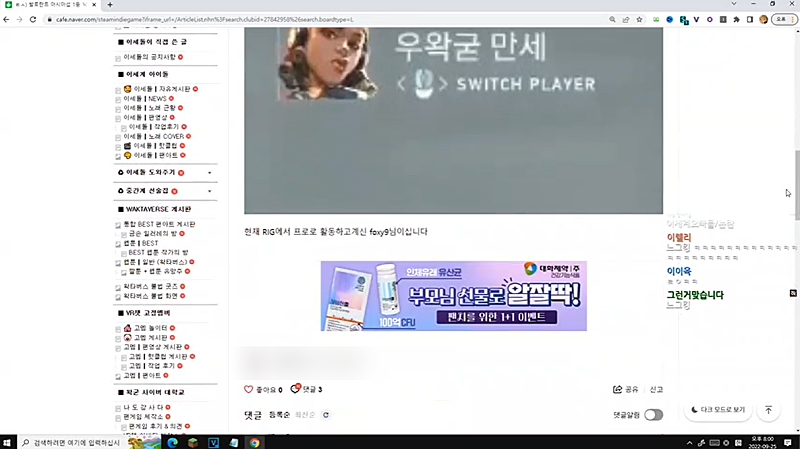Sort comments by 최신순
This screenshot has width=800, height=449.
point(305,415)
